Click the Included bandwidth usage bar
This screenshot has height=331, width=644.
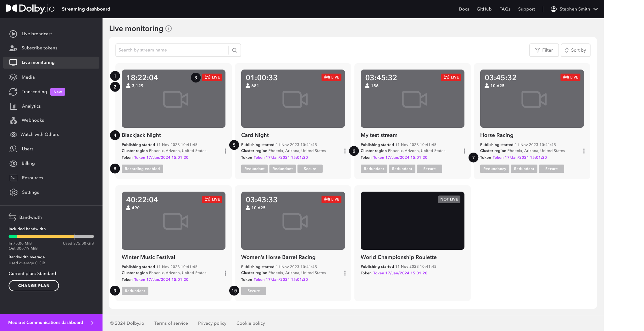click(51, 236)
